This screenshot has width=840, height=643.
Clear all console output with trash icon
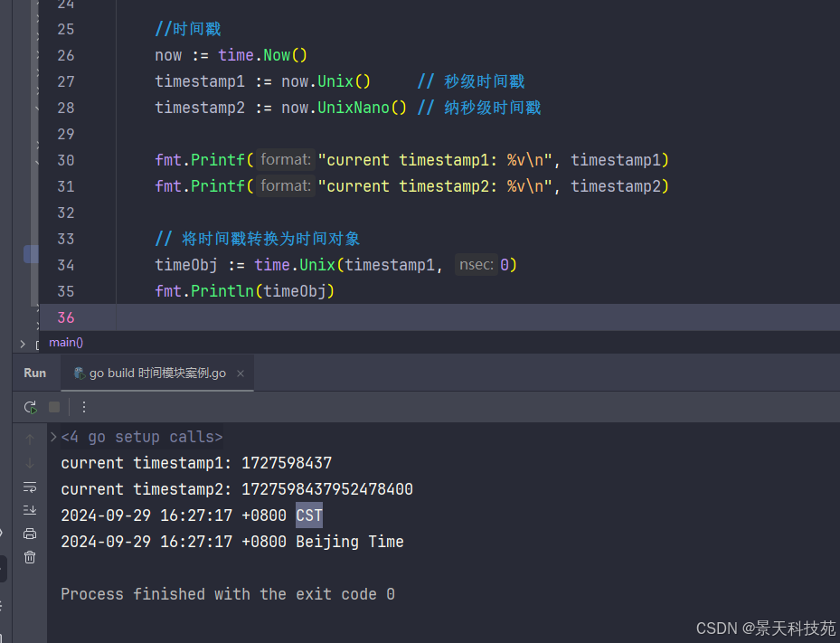point(30,557)
